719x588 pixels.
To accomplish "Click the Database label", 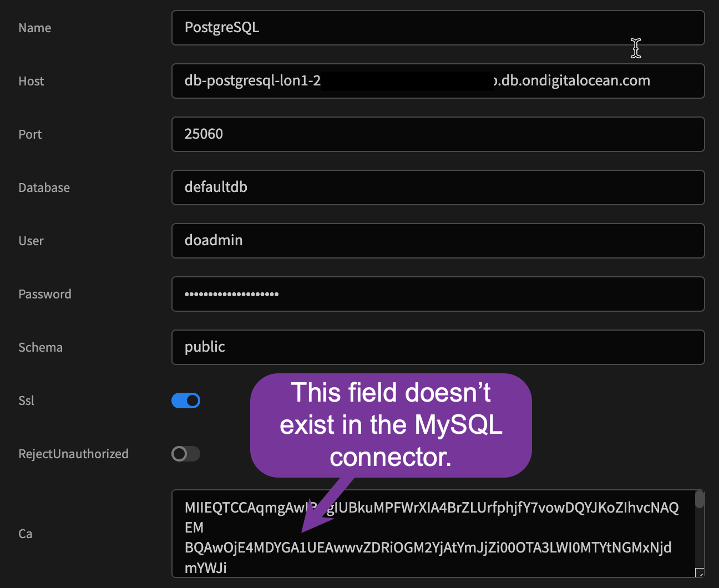I will pos(44,187).
